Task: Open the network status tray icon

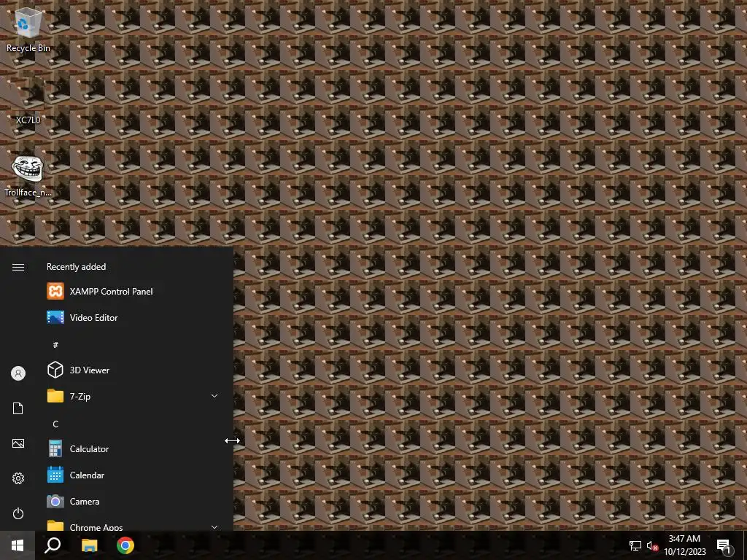Action: click(x=635, y=545)
